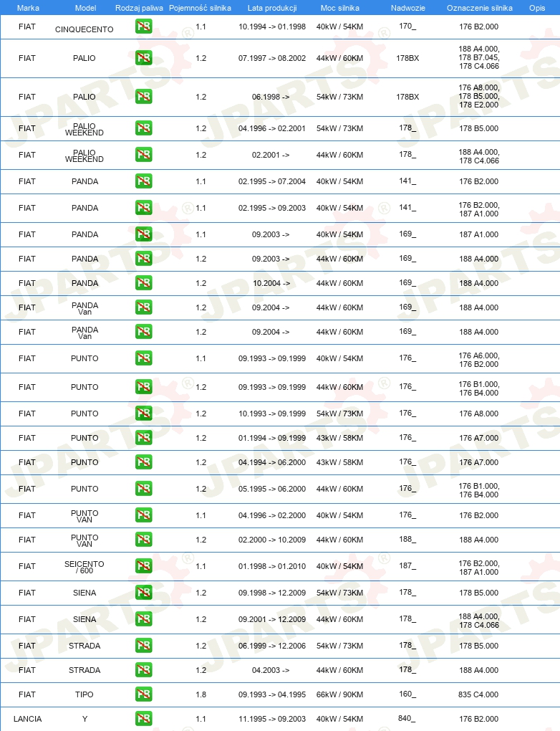Viewport: 560px width, 731px height.
Task: Click the Marka column header
Action: [28, 8]
